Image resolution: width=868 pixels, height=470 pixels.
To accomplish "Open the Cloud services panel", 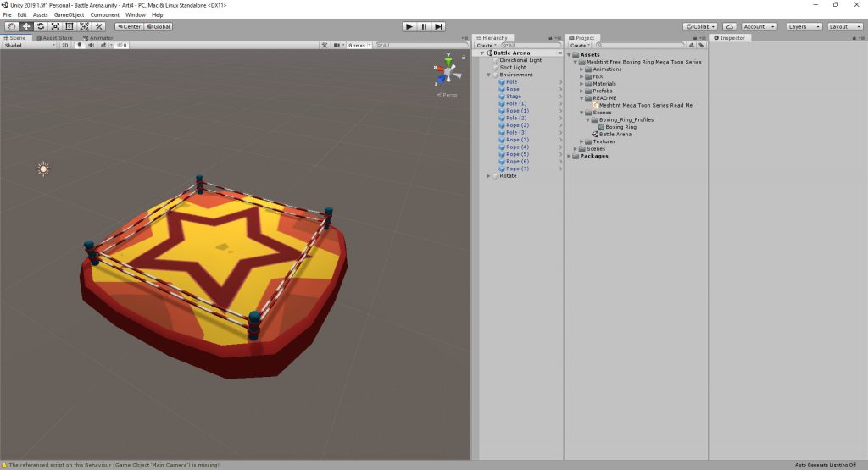I will click(x=730, y=26).
